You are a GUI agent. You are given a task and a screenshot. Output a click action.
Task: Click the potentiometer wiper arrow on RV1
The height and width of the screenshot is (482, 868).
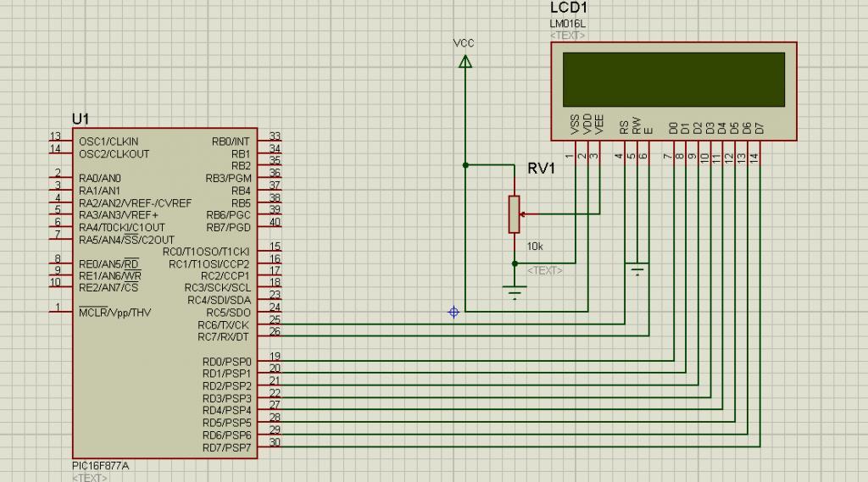click(522, 214)
